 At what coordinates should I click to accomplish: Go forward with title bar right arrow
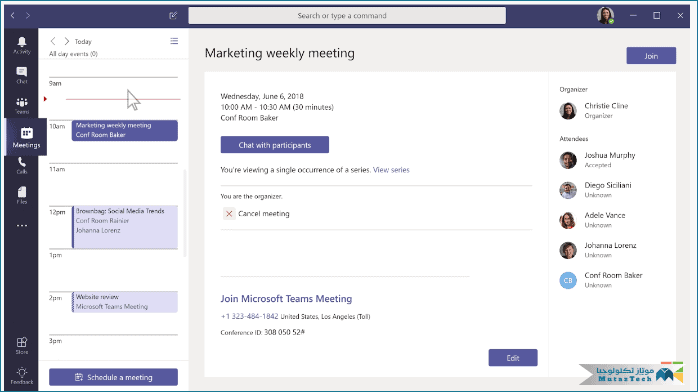pos(28,16)
